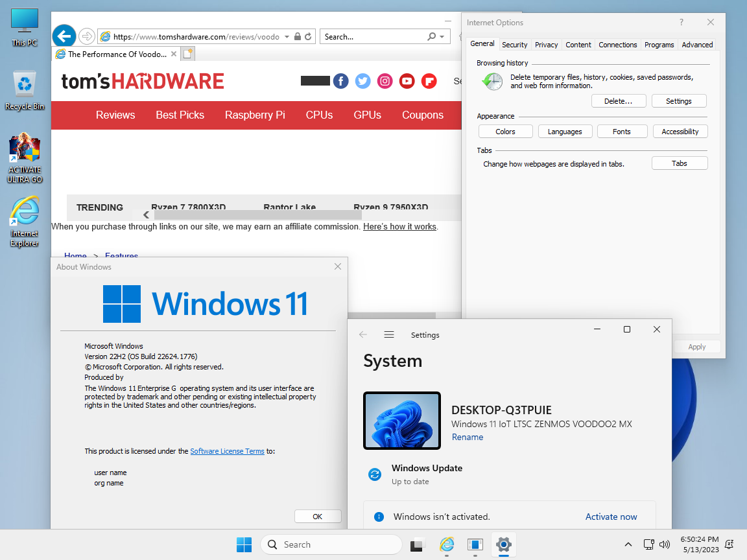This screenshot has width=747, height=560.
Task: Expand the search provider dropdown arrow
Action: 442,37
